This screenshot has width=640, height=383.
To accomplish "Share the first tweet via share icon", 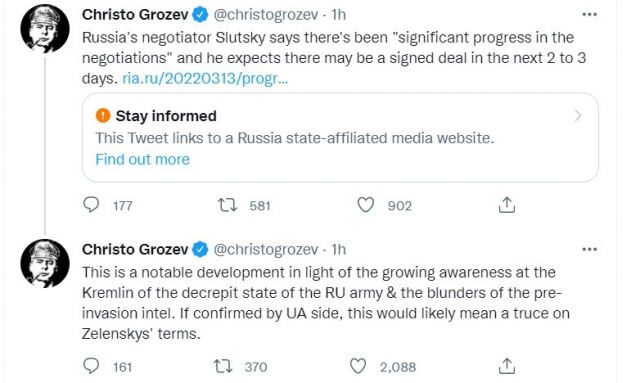I will click(507, 205).
